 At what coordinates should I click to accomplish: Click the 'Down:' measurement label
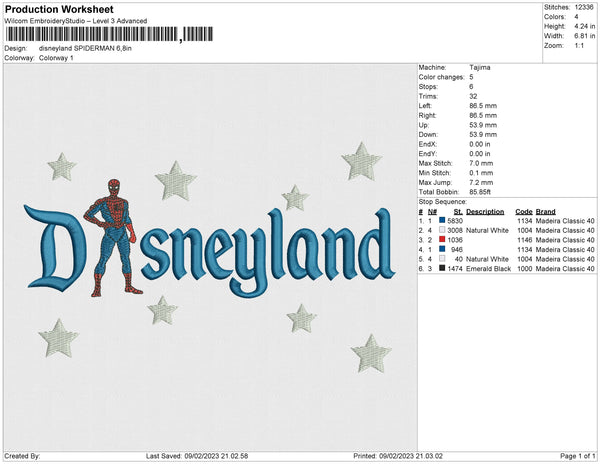coord(428,135)
